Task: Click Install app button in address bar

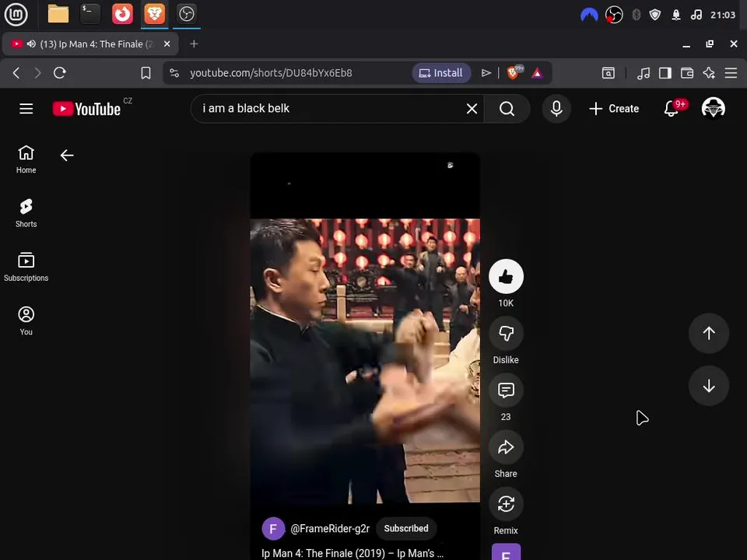Action: coord(441,73)
